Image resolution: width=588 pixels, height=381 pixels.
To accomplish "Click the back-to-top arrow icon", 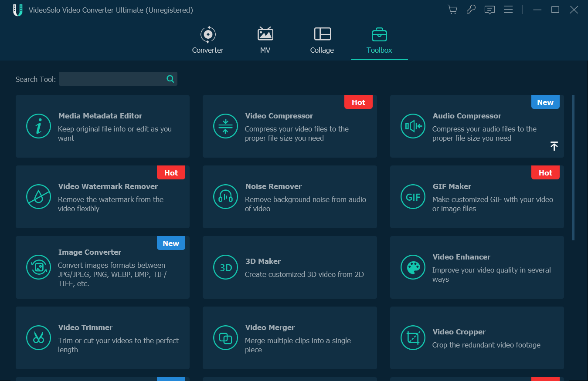I will click(x=554, y=146).
